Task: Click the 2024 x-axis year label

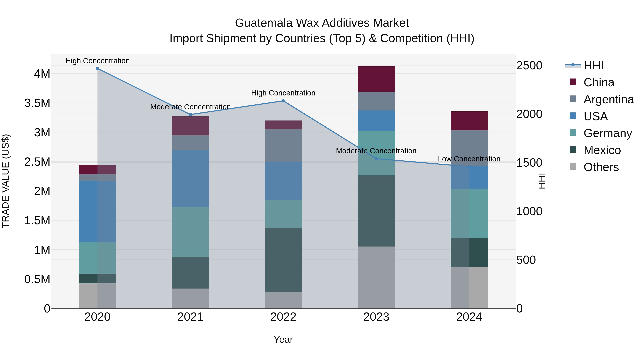Action: 469,317
